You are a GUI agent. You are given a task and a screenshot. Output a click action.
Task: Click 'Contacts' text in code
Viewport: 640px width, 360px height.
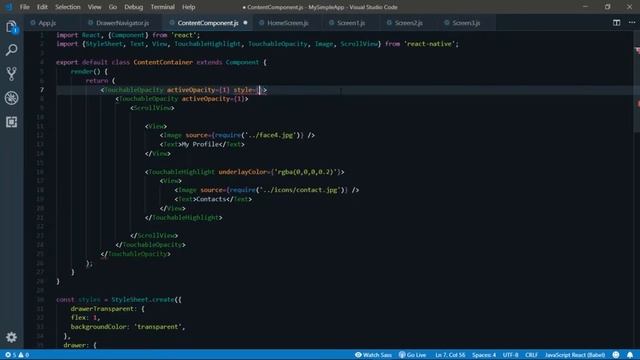tap(211, 199)
